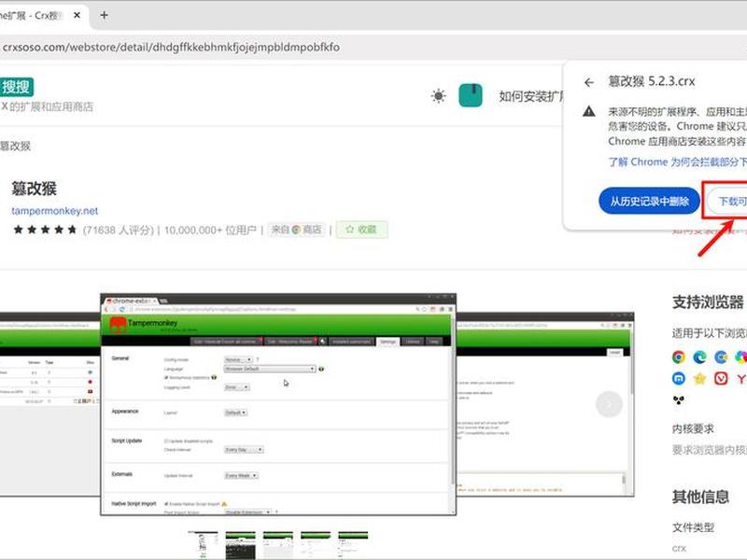Screen dimensions: 747x560
Task: Click the red Vivaldi browser icon
Action: click(721, 379)
